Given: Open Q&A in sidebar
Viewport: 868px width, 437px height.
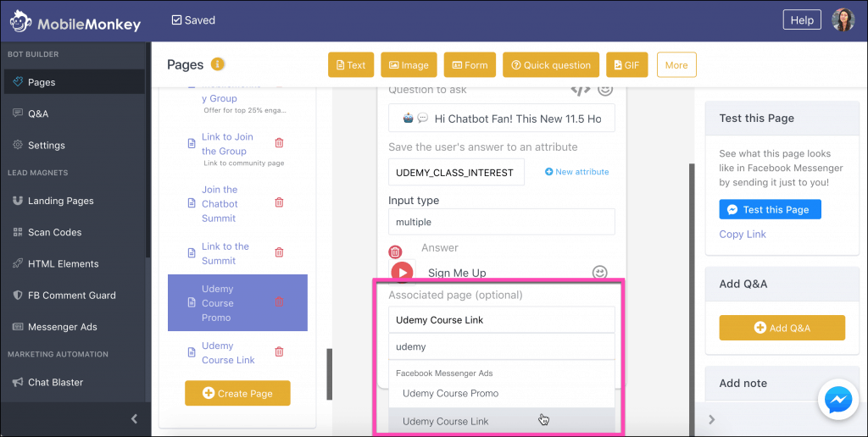Looking at the screenshot, I should (x=75, y=113).
